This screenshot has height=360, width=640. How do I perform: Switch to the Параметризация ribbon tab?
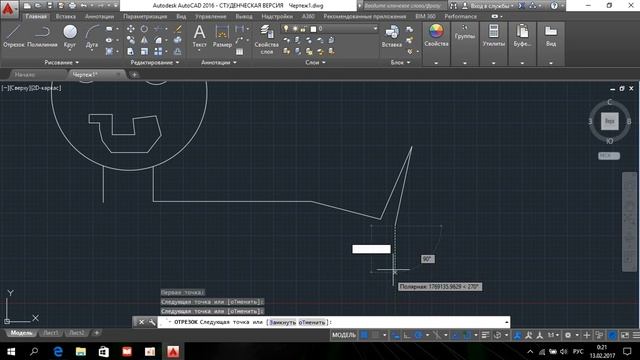coord(145,16)
